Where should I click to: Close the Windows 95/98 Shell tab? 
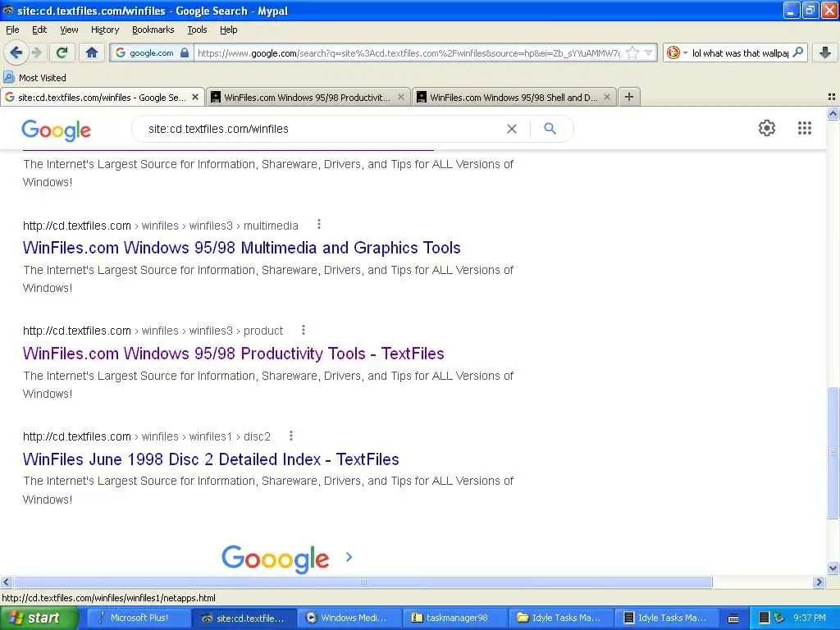click(x=606, y=97)
